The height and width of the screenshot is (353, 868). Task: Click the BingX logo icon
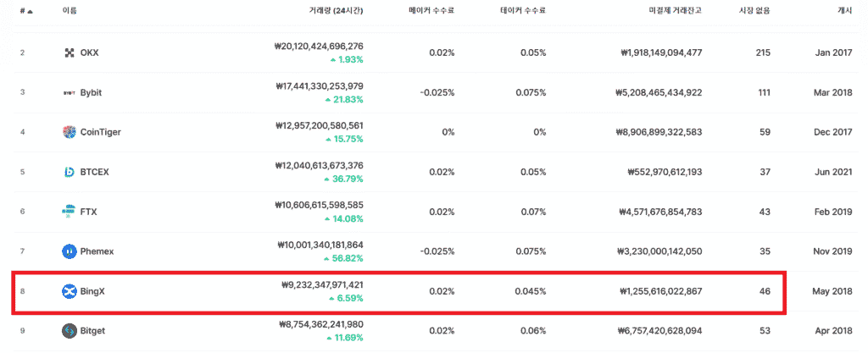70,291
